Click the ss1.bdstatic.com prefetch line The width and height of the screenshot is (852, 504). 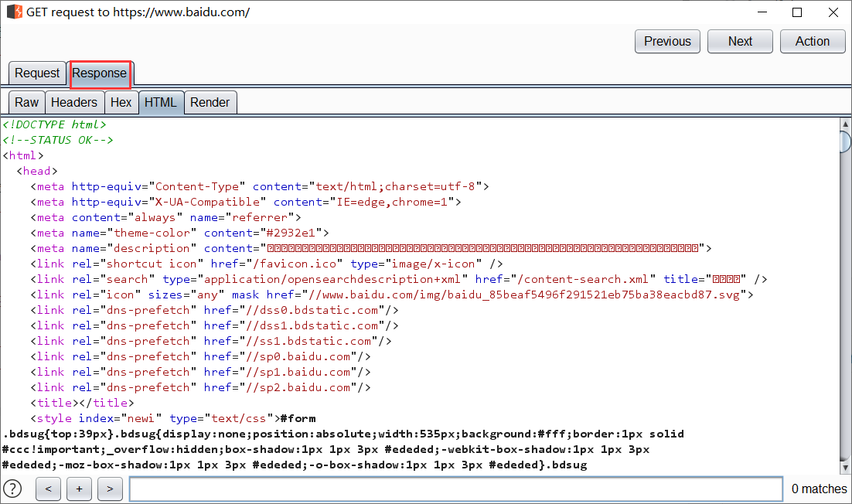(x=211, y=341)
